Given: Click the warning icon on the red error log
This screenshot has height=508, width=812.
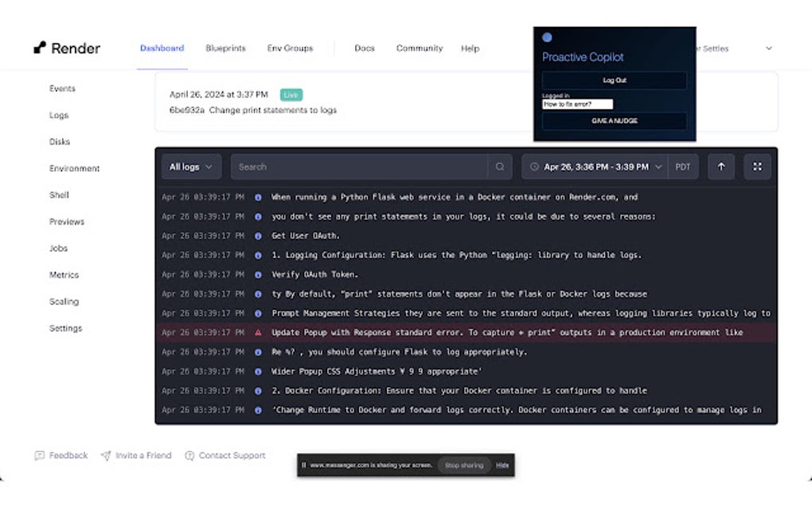Looking at the screenshot, I should pos(257,332).
